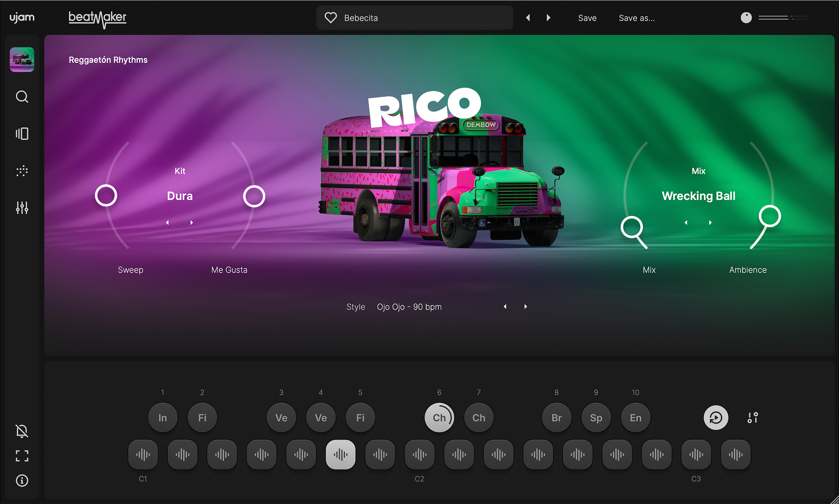Open the search browser in the sidebar
This screenshot has width=839, height=504.
click(x=22, y=97)
